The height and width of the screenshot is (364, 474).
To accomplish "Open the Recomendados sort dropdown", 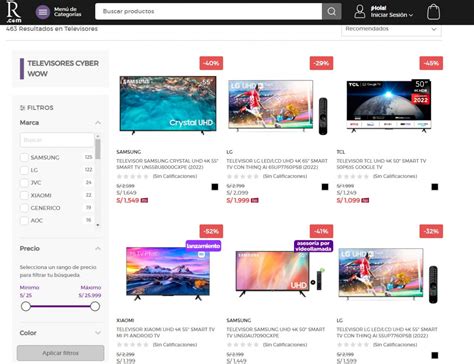I will pyautogui.click(x=391, y=29).
